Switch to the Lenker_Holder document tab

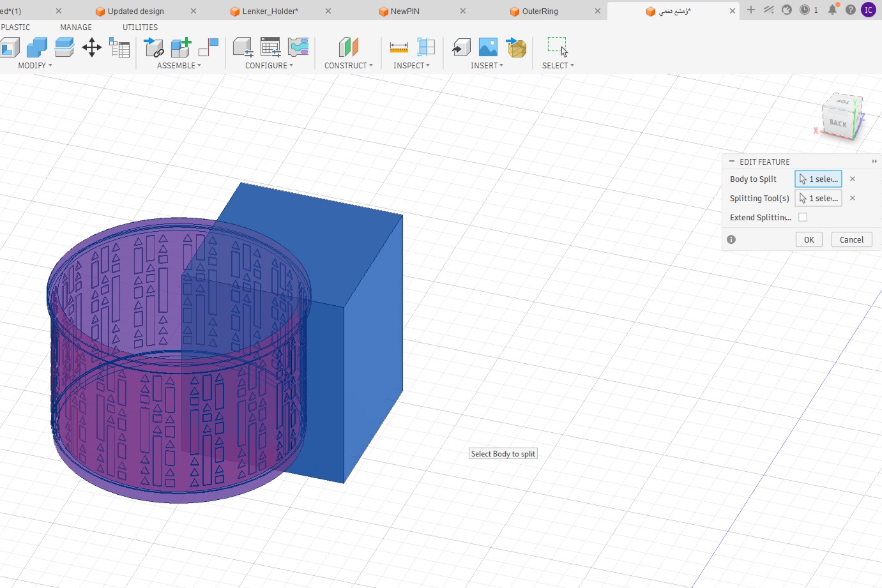coord(270,11)
